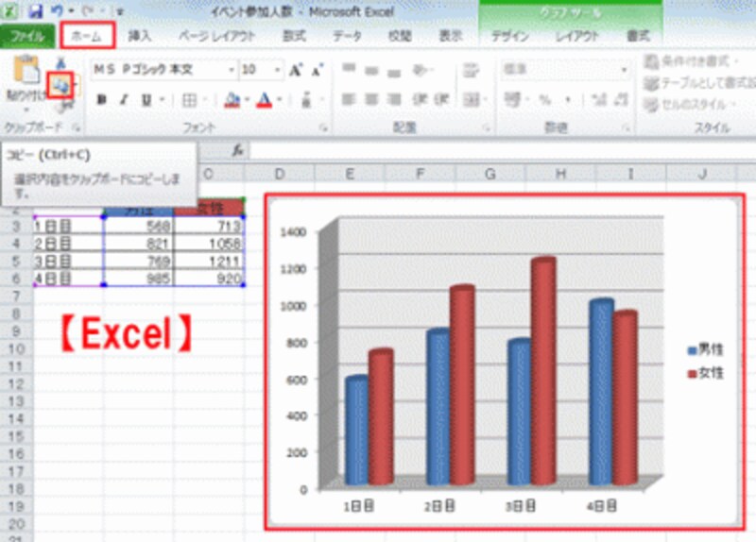The image size is (756, 542).
Task: Apply the Fill Color bucket
Action: pos(232,100)
